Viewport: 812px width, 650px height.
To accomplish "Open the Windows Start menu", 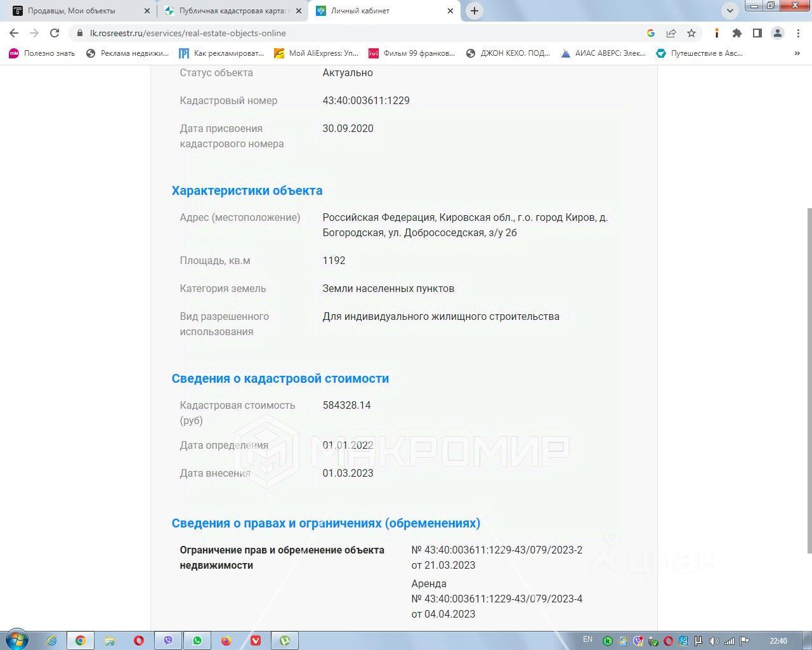I will (17, 640).
